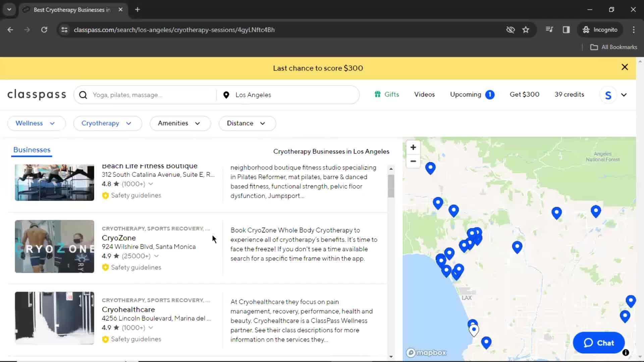Go back in browser history
Image resolution: width=644 pixels, height=362 pixels.
[x=10, y=30]
